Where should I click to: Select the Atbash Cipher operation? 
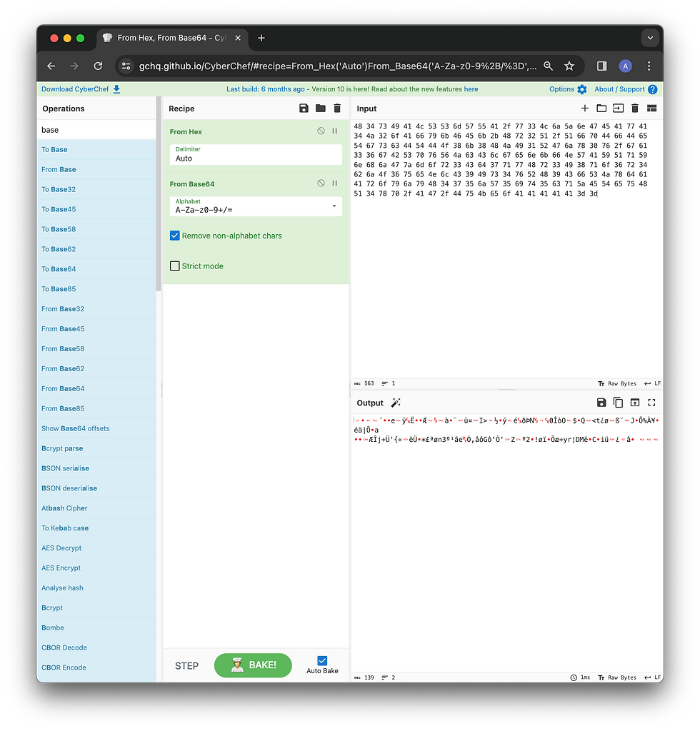96,508
